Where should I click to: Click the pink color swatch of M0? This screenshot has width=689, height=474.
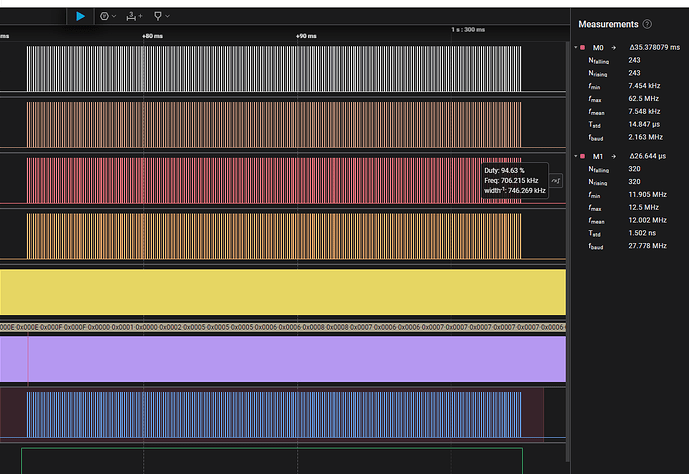click(x=582, y=47)
